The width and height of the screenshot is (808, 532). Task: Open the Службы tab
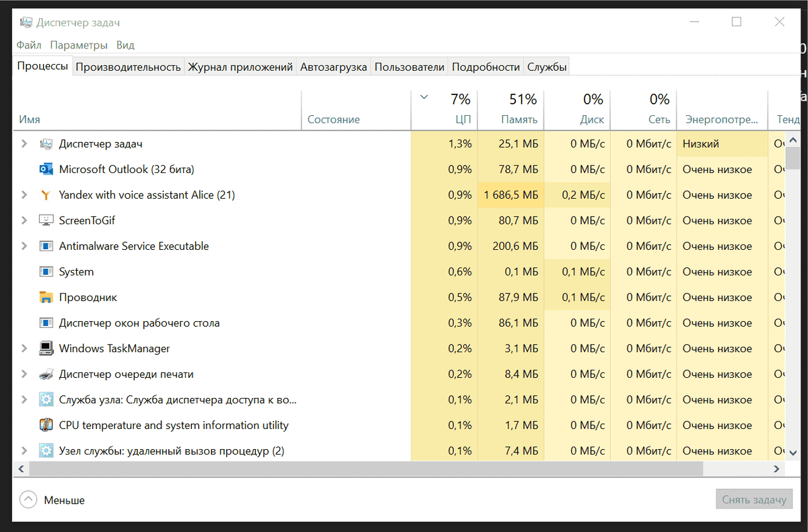coord(546,66)
